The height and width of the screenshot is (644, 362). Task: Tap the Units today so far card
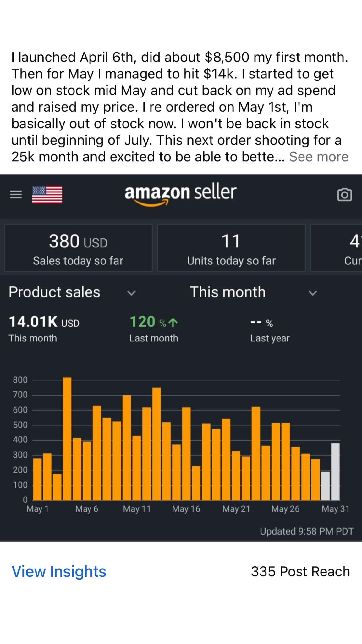click(x=231, y=248)
